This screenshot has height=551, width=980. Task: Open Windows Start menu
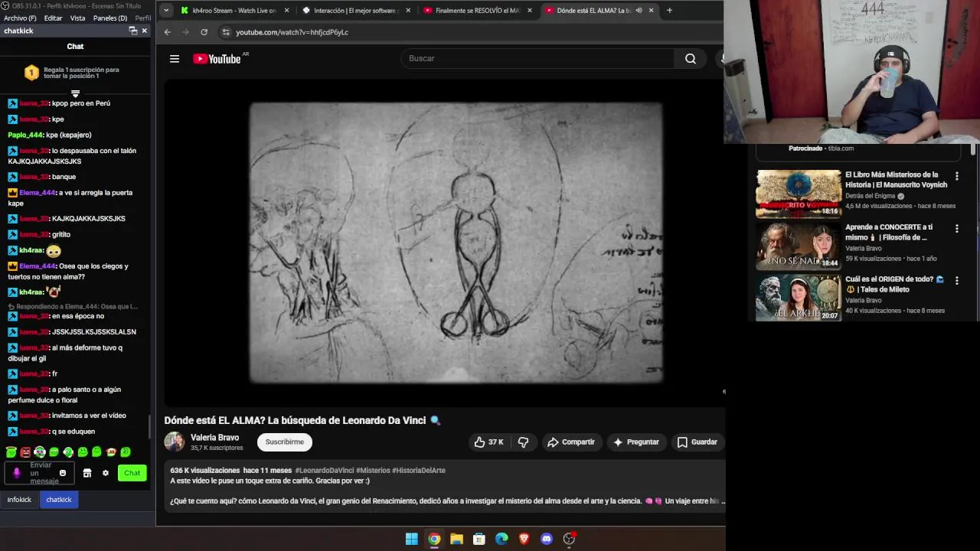(411, 539)
